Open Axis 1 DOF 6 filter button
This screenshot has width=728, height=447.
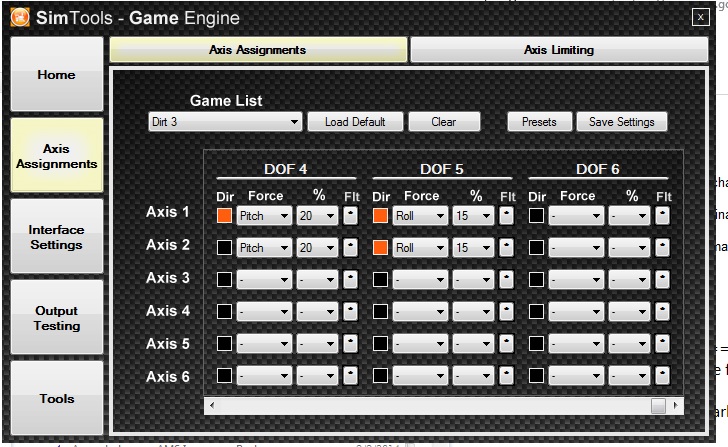(663, 216)
